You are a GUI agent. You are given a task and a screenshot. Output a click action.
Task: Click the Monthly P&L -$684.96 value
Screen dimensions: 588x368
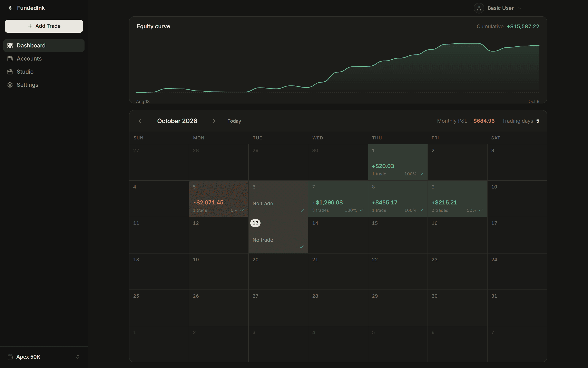(483, 121)
